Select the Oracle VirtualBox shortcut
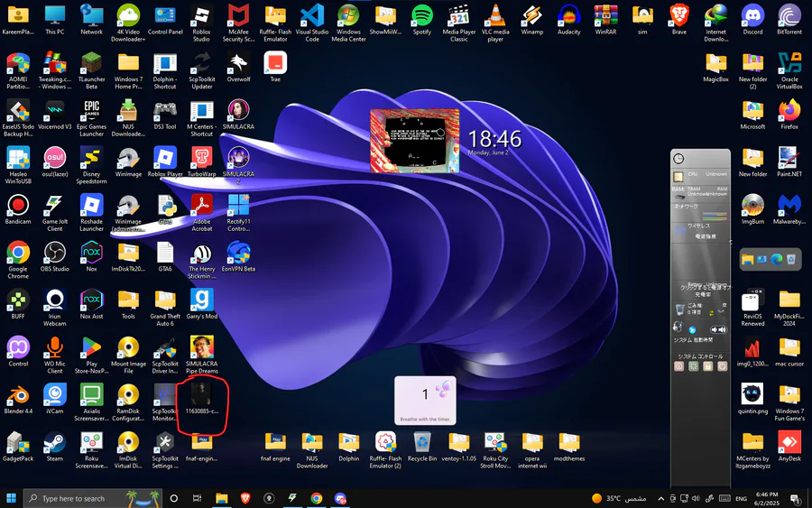812x508 pixels. pyautogui.click(x=789, y=70)
